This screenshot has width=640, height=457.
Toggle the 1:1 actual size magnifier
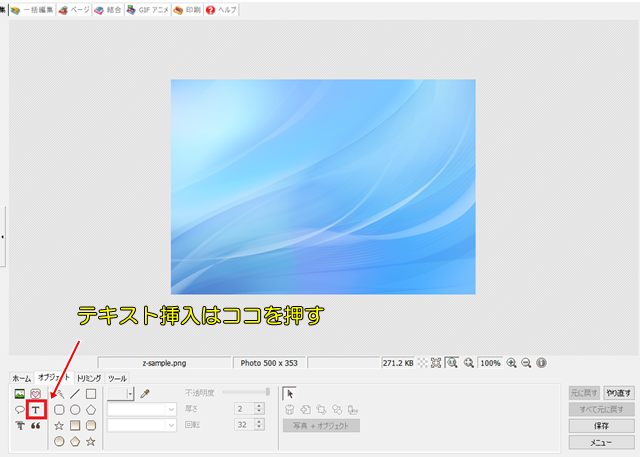point(452,363)
